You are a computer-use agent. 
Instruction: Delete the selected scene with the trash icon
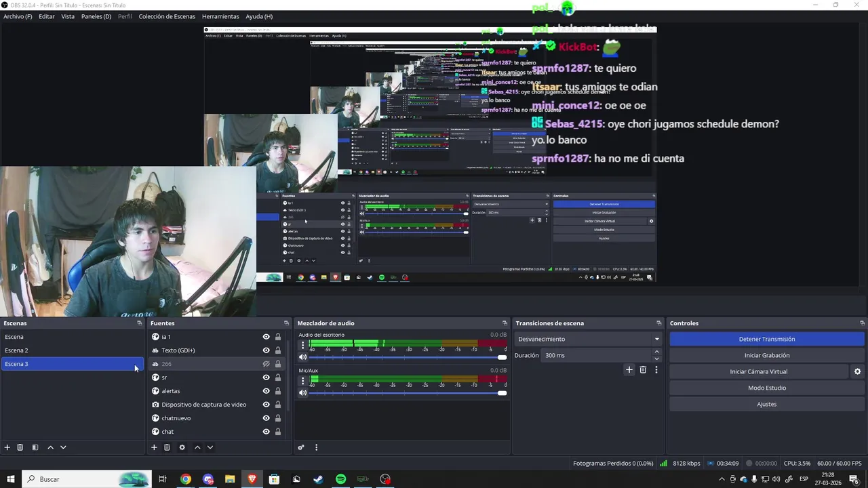pos(20,447)
